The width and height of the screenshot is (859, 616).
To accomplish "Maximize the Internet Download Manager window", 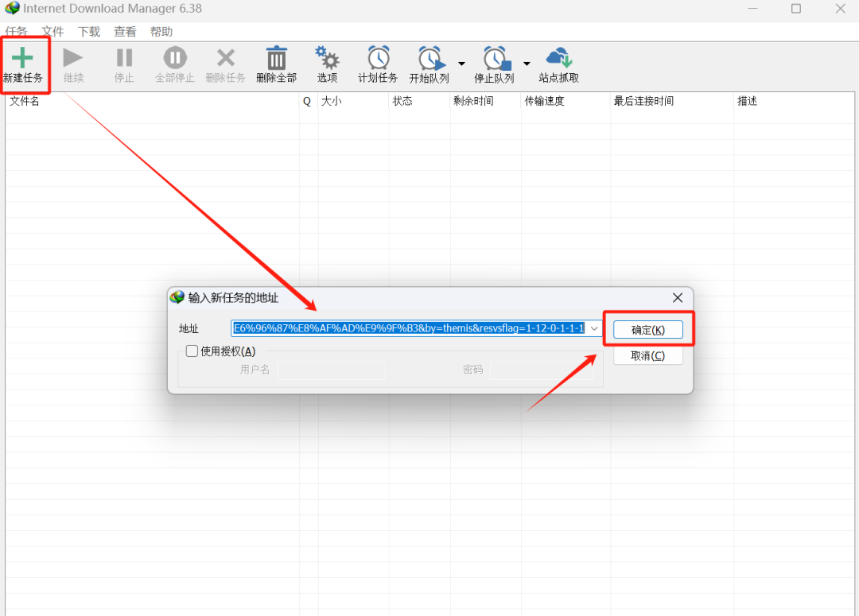I will pyautogui.click(x=796, y=9).
